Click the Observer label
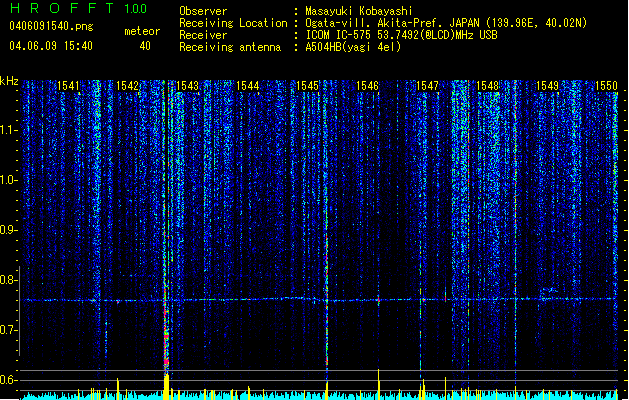The height and width of the screenshot is (400, 629). tap(203, 11)
